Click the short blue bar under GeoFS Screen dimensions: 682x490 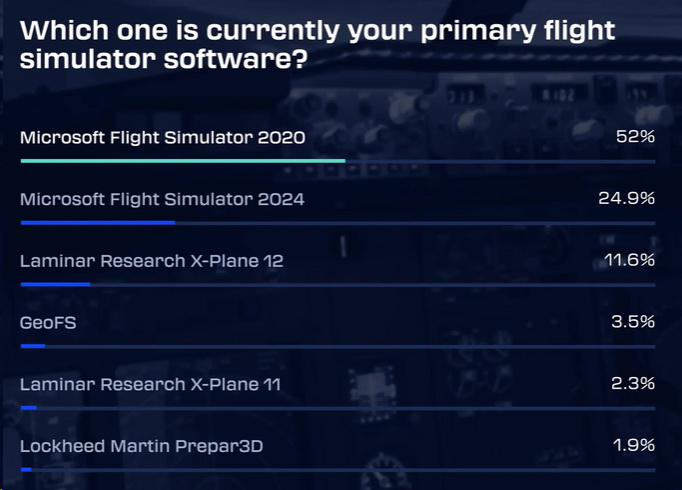[x=32, y=346]
